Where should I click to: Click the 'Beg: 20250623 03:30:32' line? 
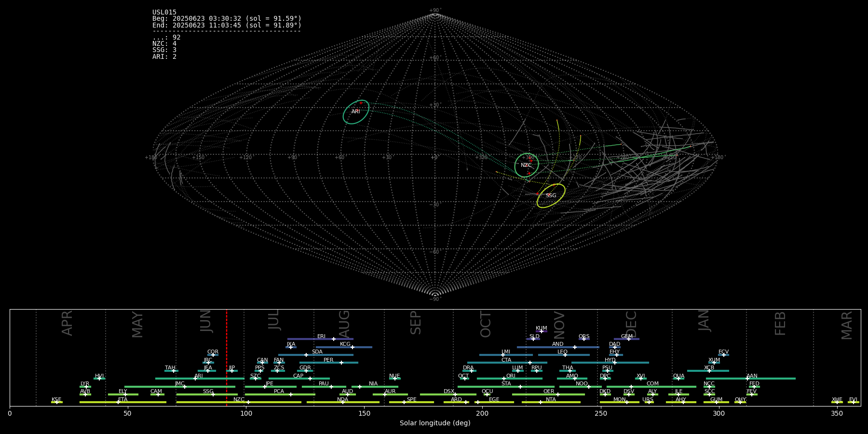pyautogui.click(x=227, y=19)
